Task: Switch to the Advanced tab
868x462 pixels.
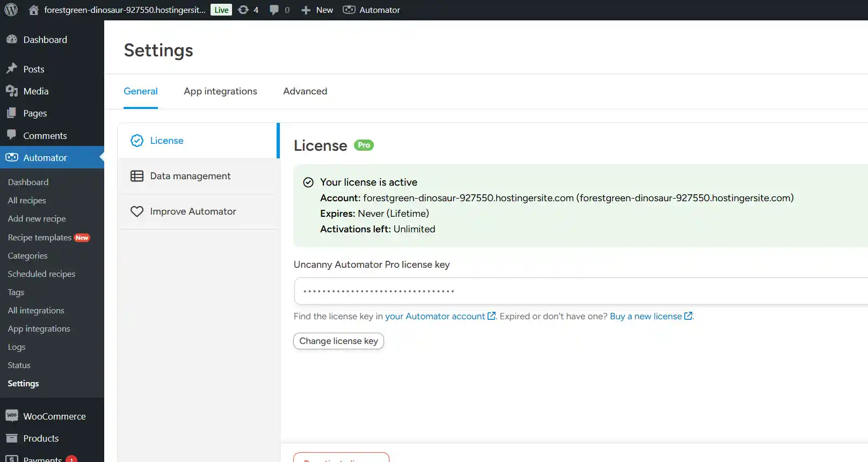Action: pyautogui.click(x=305, y=91)
